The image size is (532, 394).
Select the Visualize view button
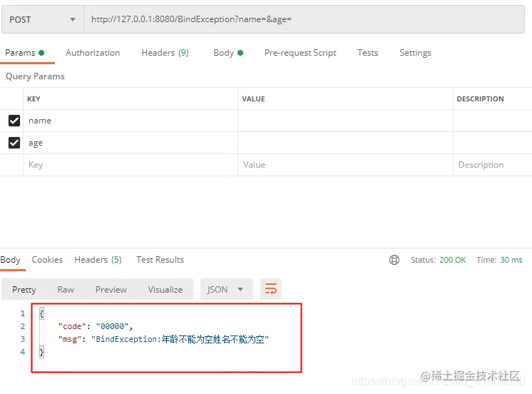point(165,289)
